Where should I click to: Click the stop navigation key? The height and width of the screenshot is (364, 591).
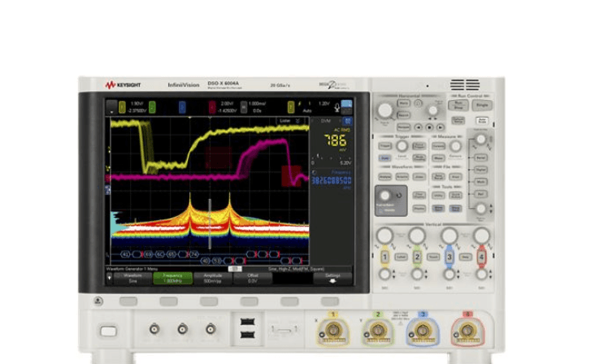pos(429,128)
